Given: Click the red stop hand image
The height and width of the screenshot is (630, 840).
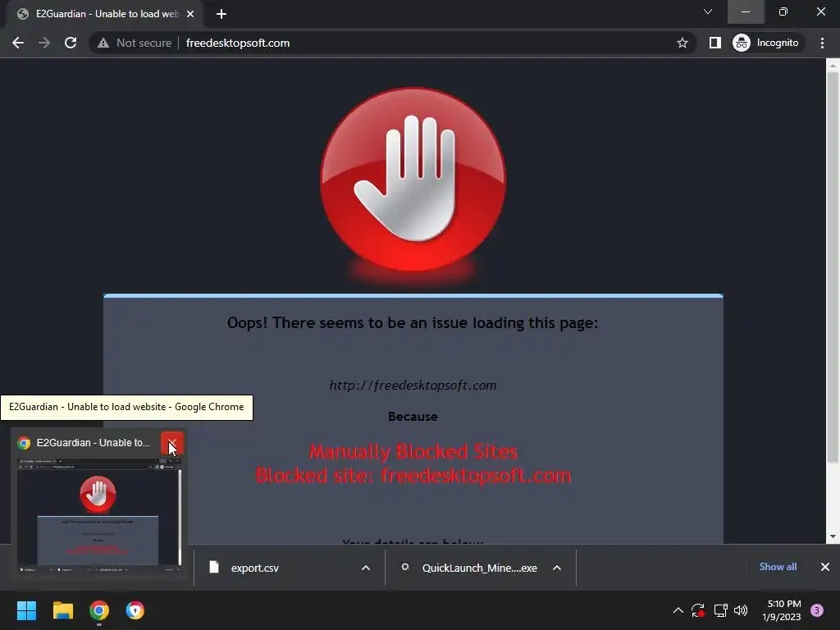Looking at the screenshot, I should (x=413, y=180).
